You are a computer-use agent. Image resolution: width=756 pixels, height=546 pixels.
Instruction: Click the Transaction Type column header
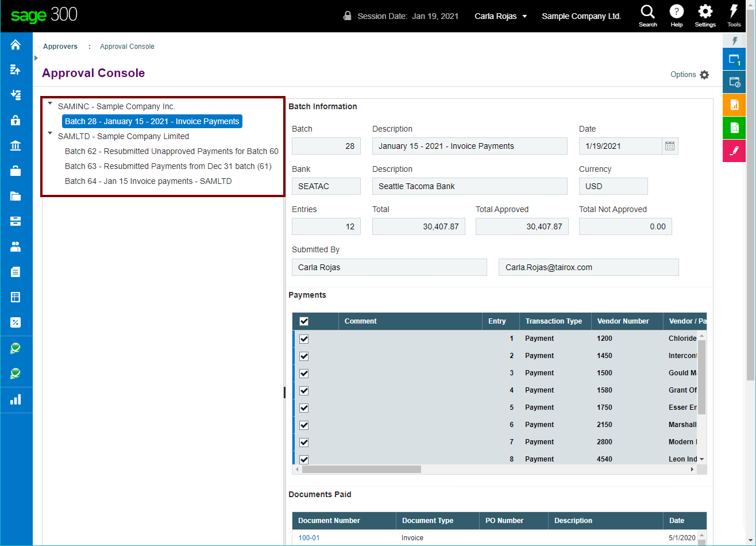555,321
